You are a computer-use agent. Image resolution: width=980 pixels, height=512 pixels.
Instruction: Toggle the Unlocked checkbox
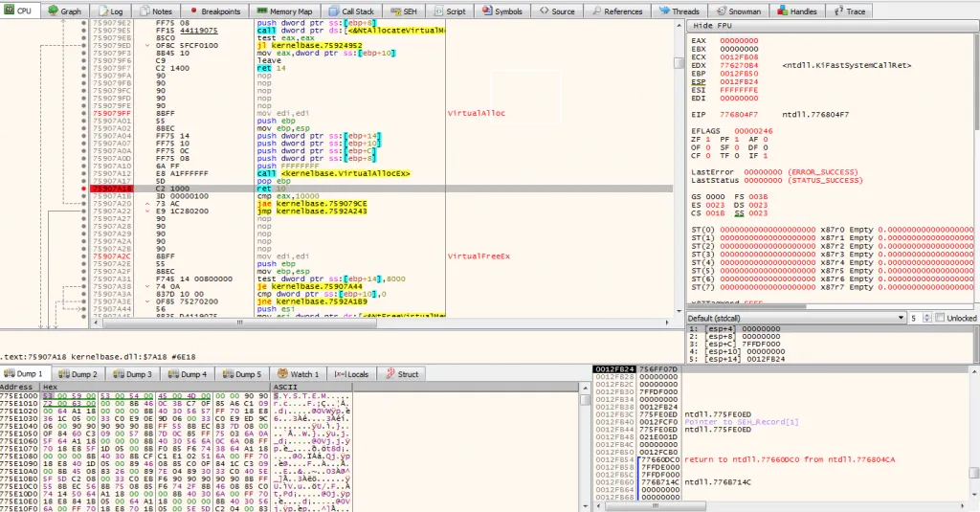pyautogui.click(x=938, y=318)
